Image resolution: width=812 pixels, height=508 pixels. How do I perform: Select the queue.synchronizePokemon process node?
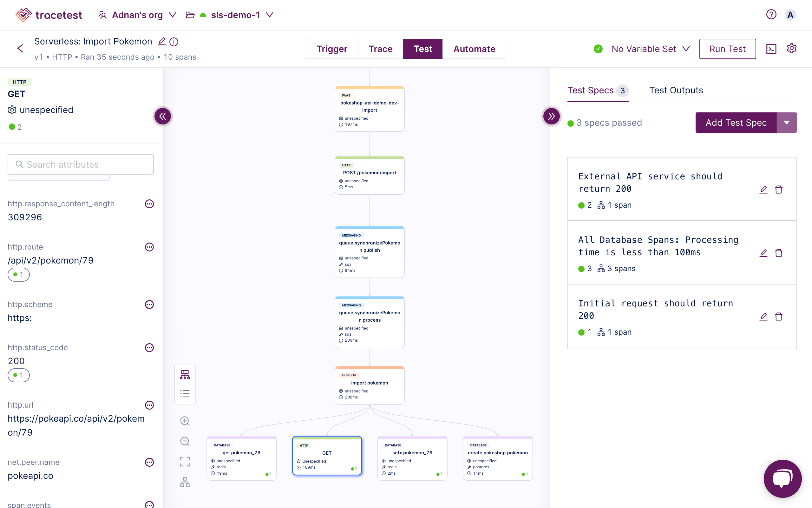(x=370, y=322)
